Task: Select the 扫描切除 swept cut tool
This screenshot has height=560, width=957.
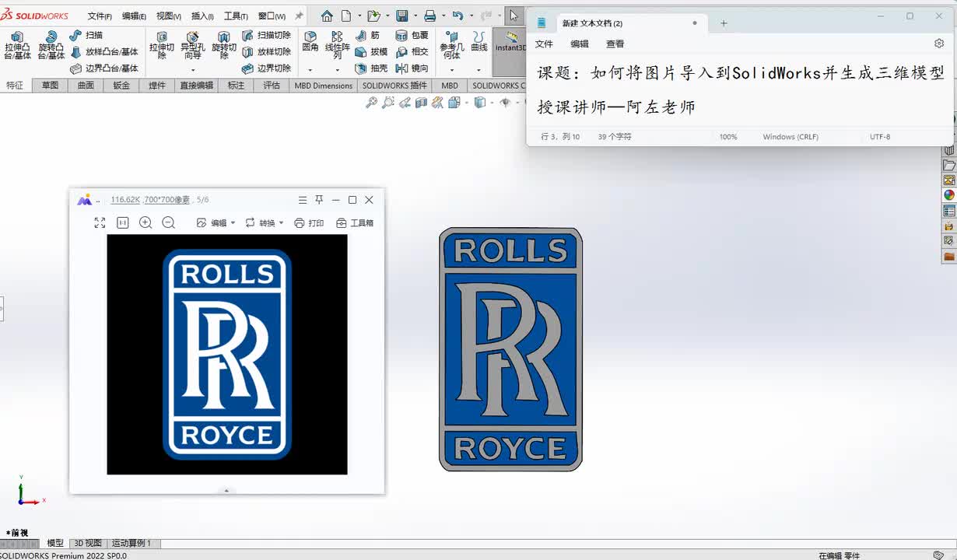Action: [266, 35]
